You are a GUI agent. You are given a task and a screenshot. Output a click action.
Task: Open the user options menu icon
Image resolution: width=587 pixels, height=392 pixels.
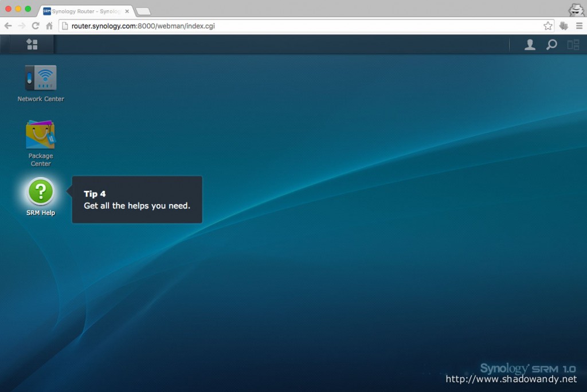point(530,45)
